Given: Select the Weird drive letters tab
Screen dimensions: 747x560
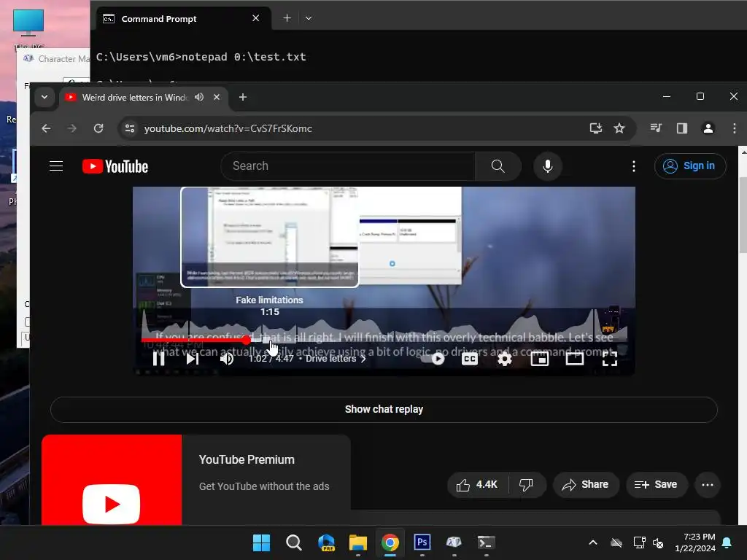Looking at the screenshot, I should click(x=135, y=97).
